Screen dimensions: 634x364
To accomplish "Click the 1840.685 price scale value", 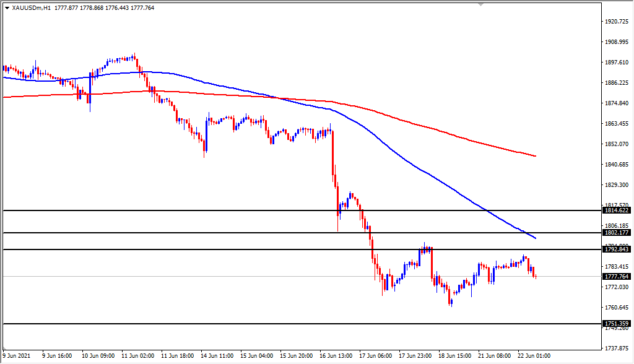I will pyautogui.click(x=617, y=165).
